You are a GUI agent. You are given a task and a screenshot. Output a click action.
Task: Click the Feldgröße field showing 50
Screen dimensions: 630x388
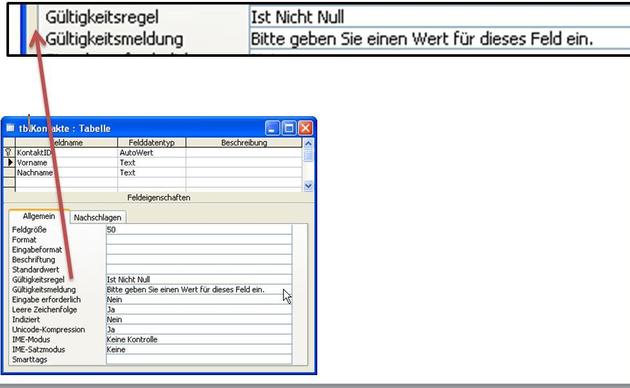(x=199, y=230)
